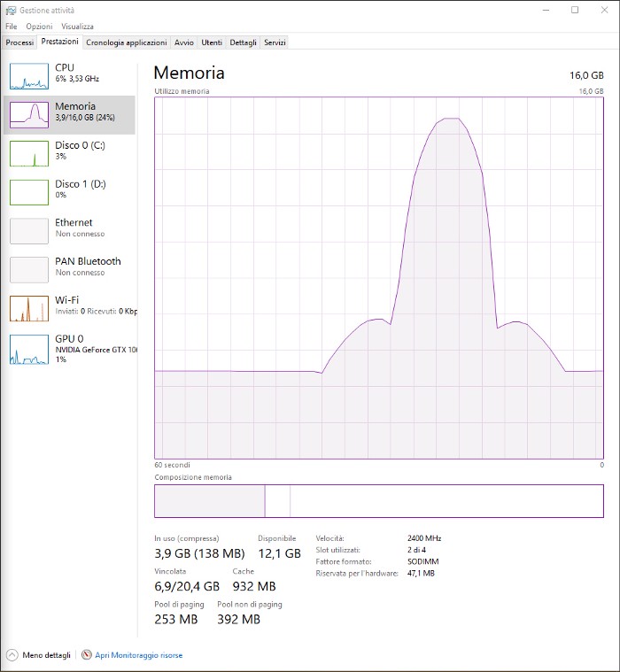Open the Opzioni menu
Viewport: 620px width, 672px height.
coord(39,27)
